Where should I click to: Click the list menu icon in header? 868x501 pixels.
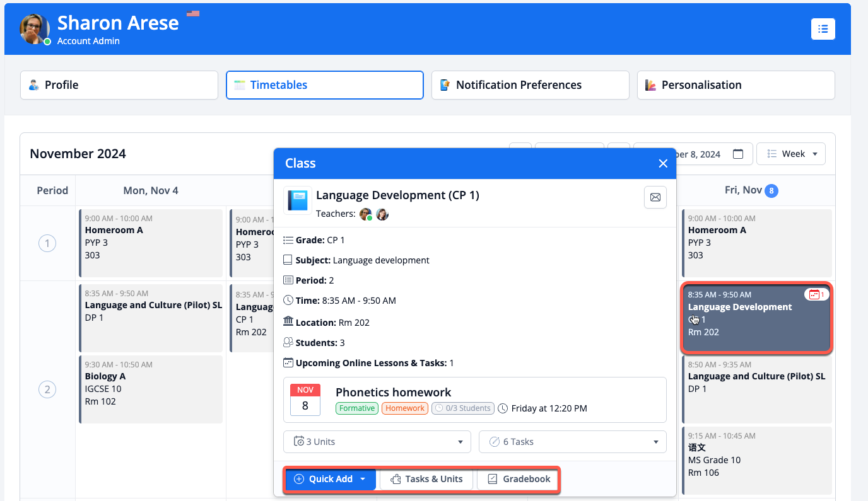[823, 29]
